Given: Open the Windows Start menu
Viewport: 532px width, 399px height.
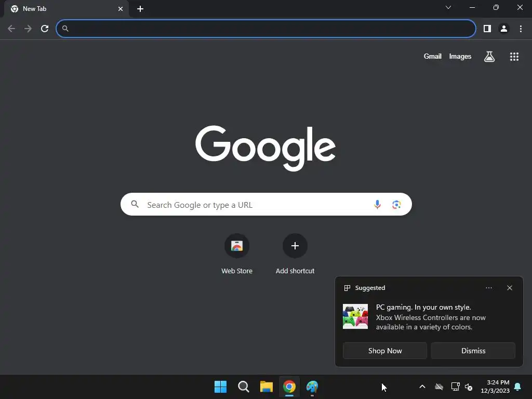Looking at the screenshot, I should tap(220, 387).
